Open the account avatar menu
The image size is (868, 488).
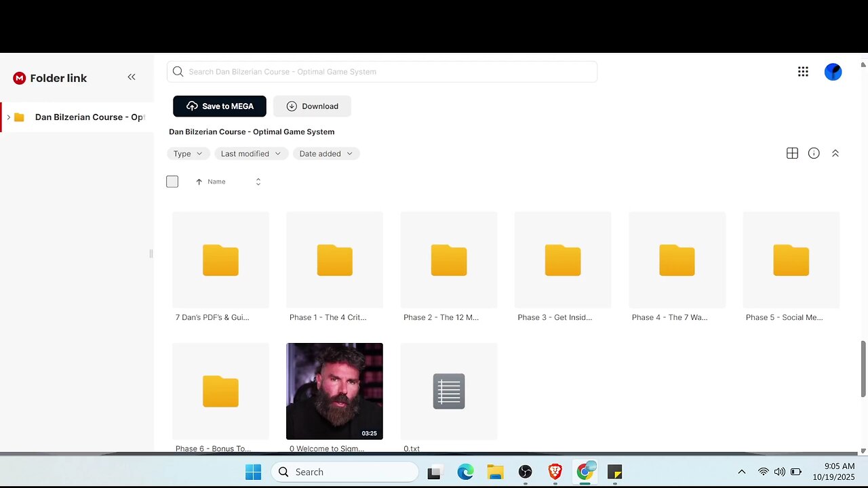(x=833, y=72)
